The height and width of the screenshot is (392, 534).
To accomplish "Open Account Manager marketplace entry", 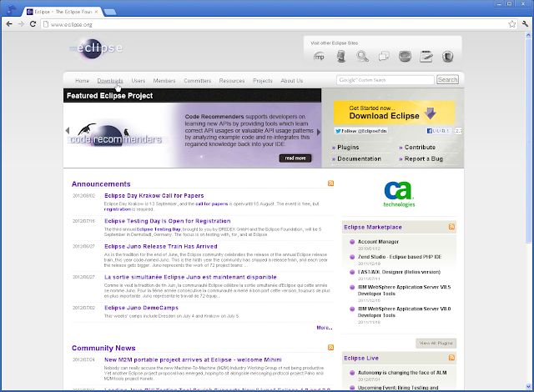I will tap(378, 242).
